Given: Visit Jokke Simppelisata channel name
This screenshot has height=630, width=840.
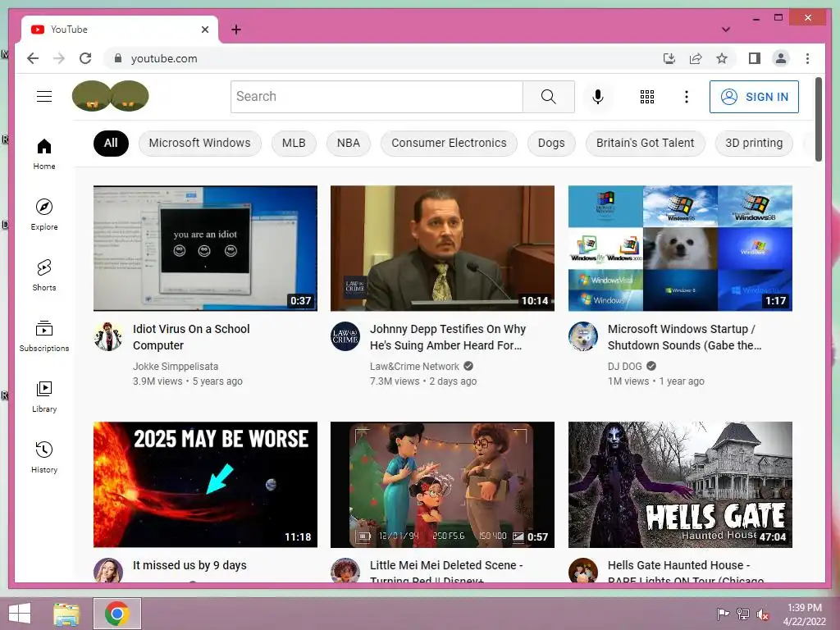Looking at the screenshot, I should [x=176, y=367].
